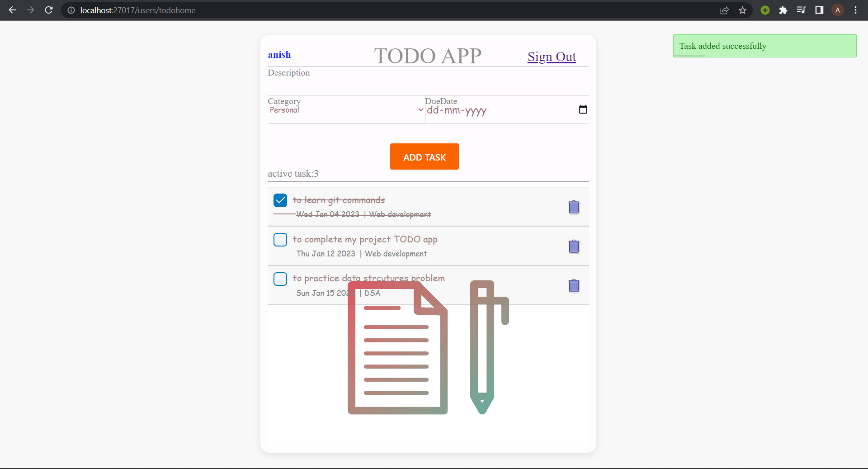Reload the page

pyautogui.click(x=48, y=10)
